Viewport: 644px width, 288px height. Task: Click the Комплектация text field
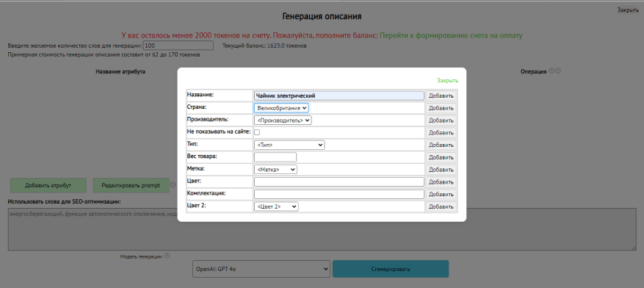[339, 195]
